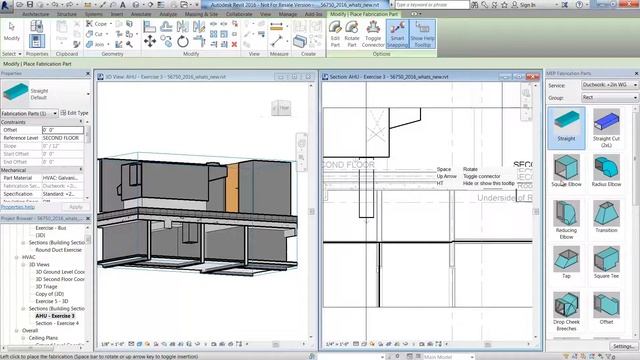Open the Systems ribbon tab
The height and width of the screenshot is (360, 640).
click(93, 14)
